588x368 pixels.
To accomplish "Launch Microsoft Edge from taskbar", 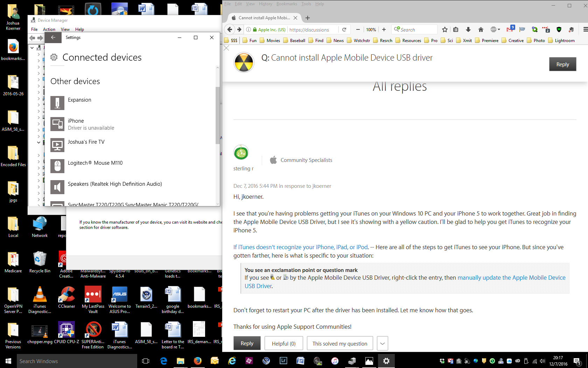I will (x=163, y=361).
